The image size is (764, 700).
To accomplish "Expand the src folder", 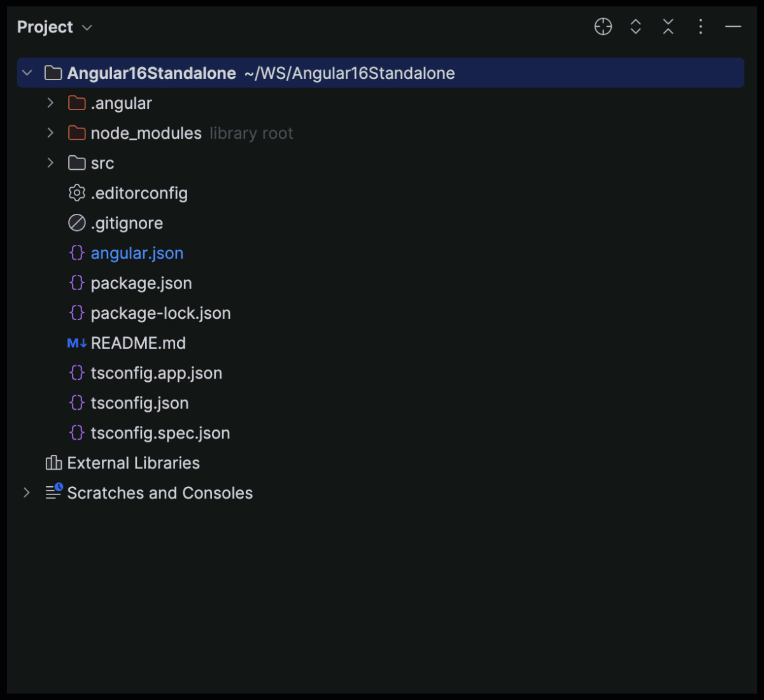I will pyautogui.click(x=50, y=163).
